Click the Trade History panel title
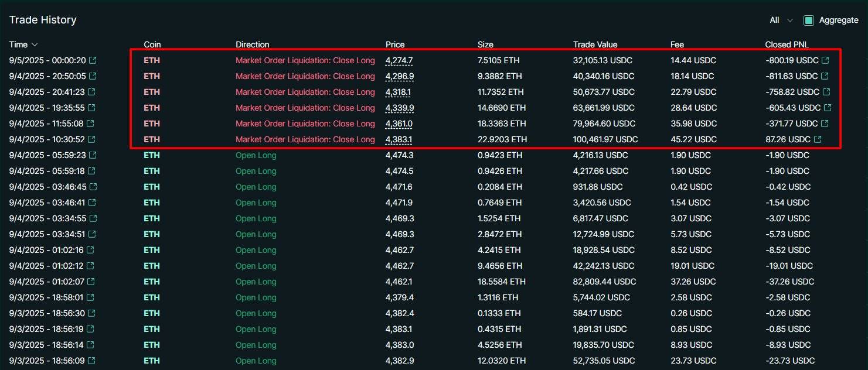 click(x=43, y=20)
